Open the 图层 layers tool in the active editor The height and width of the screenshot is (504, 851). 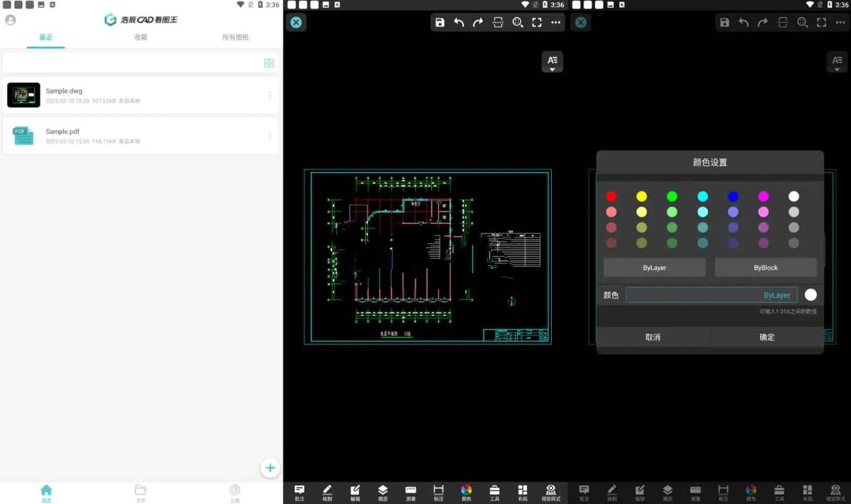pos(382,492)
